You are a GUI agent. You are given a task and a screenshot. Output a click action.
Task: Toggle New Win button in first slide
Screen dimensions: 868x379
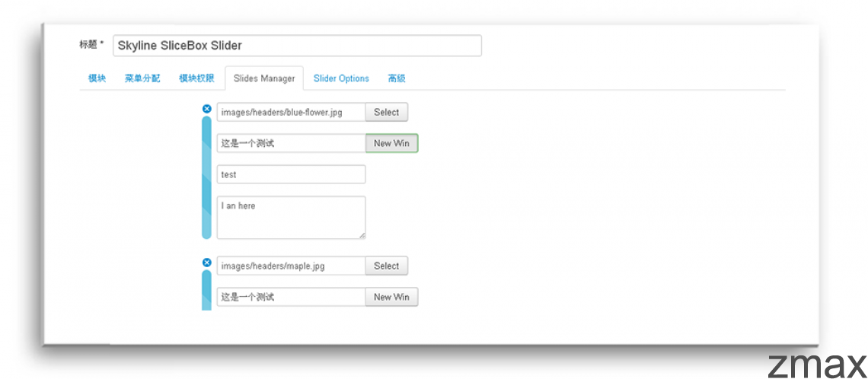click(391, 143)
